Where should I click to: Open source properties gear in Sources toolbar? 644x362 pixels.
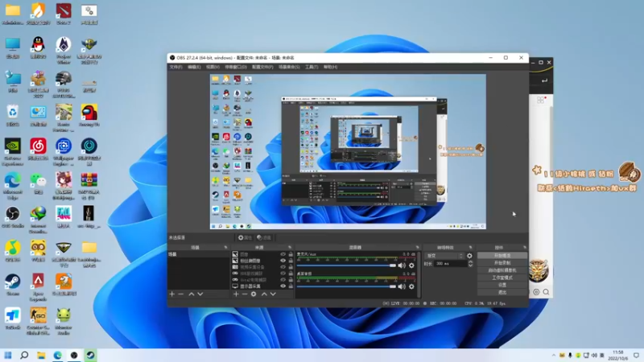click(x=254, y=294)
